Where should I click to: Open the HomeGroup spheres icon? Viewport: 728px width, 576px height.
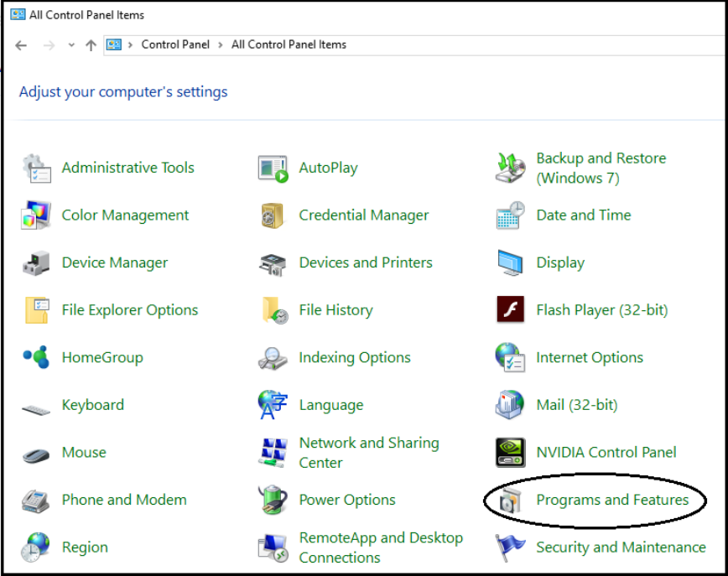36,357
